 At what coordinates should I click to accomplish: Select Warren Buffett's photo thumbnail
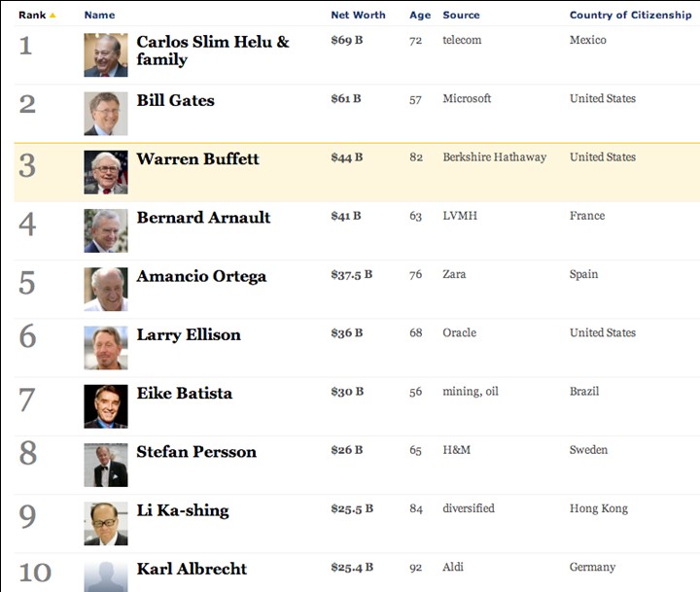[105, 172]
